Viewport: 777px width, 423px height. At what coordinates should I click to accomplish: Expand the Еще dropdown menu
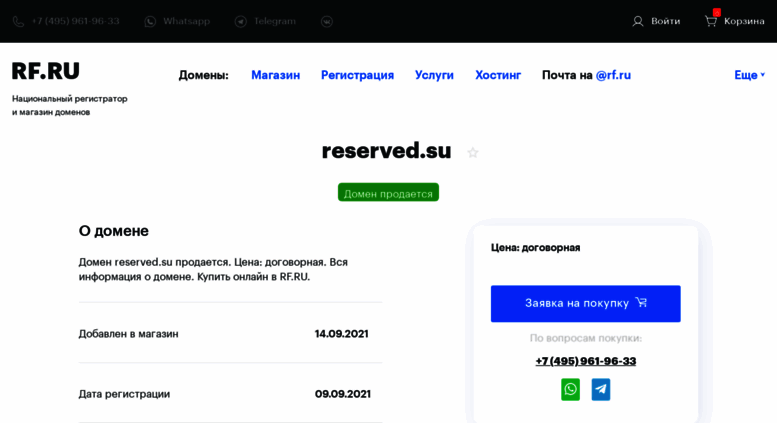click(x=749, y=75)
